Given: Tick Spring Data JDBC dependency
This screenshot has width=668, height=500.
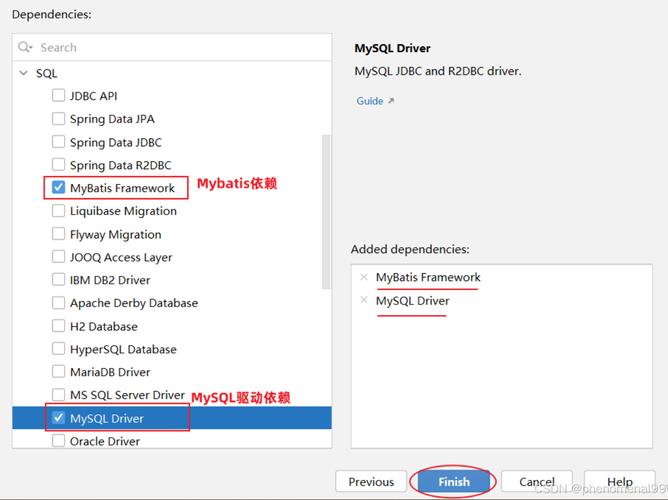Looking at the screenshot, I should (x=58, y=141).
